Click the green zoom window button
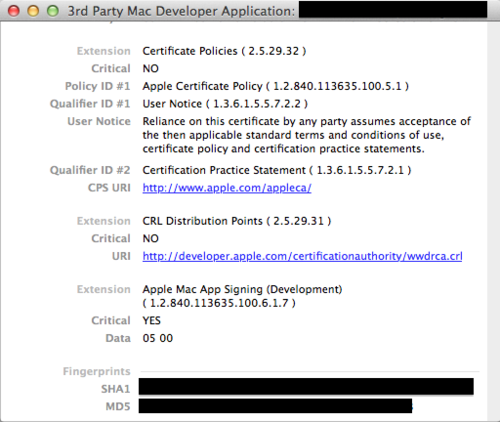Image resolution: width=500 pixels, height=422 pixels. click(x=53, y=11)
